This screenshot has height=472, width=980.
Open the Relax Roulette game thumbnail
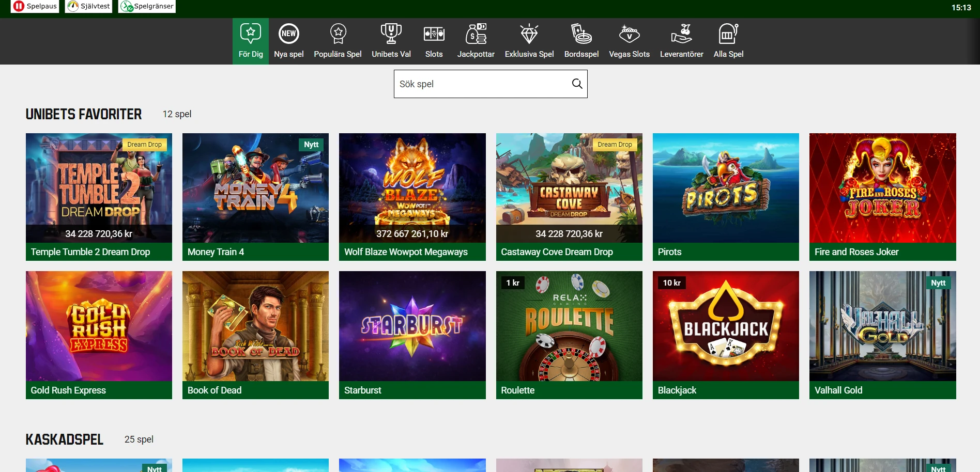pyautogui.click(x=569, y=326)
